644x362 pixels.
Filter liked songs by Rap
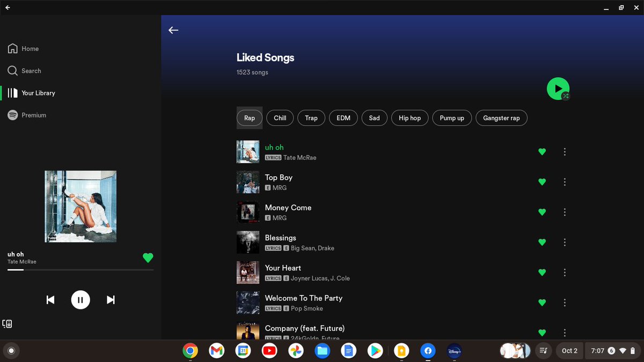250,118
